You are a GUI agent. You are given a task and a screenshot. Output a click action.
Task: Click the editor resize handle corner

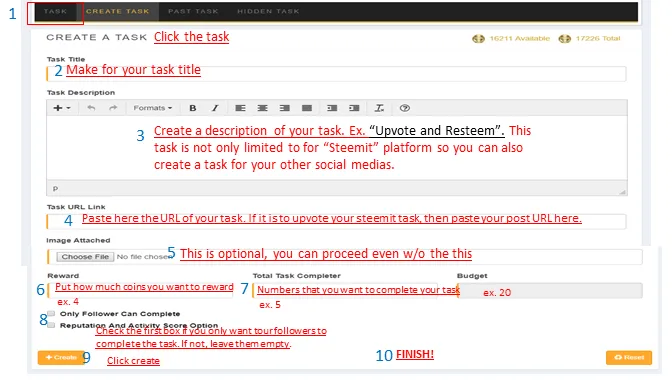pyautogui.click(x=622, y=192)
